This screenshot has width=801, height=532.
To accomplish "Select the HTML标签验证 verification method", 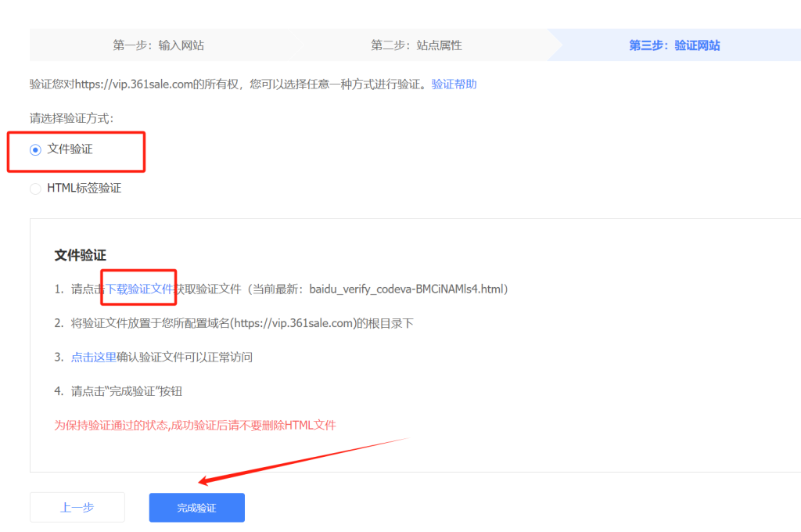I will click(35, 189).
